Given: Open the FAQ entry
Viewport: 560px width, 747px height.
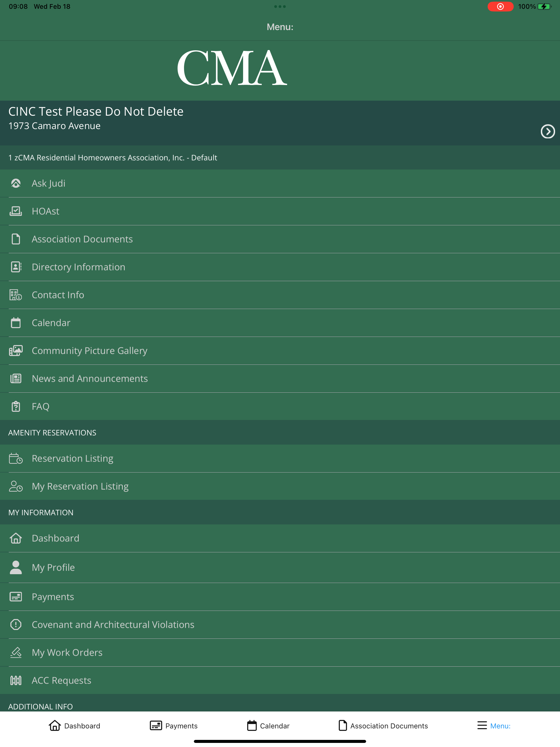Looking at the screenshot, I should [280, 406].
